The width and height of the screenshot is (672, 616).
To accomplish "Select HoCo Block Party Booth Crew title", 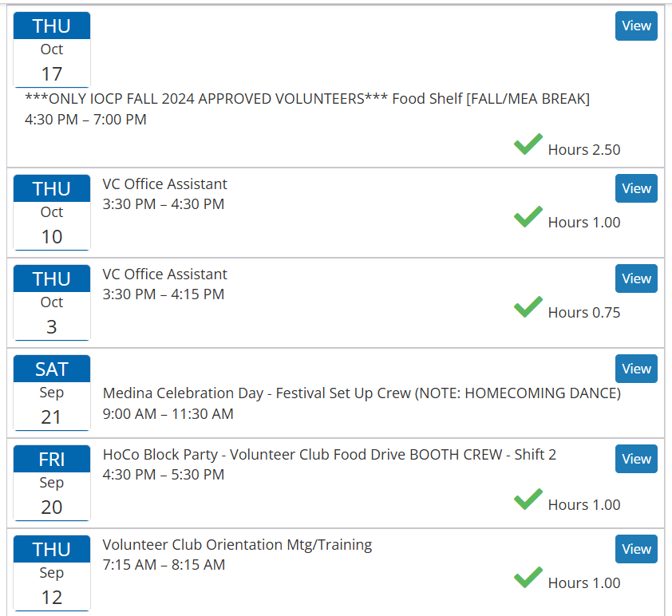I will [329, 455].
